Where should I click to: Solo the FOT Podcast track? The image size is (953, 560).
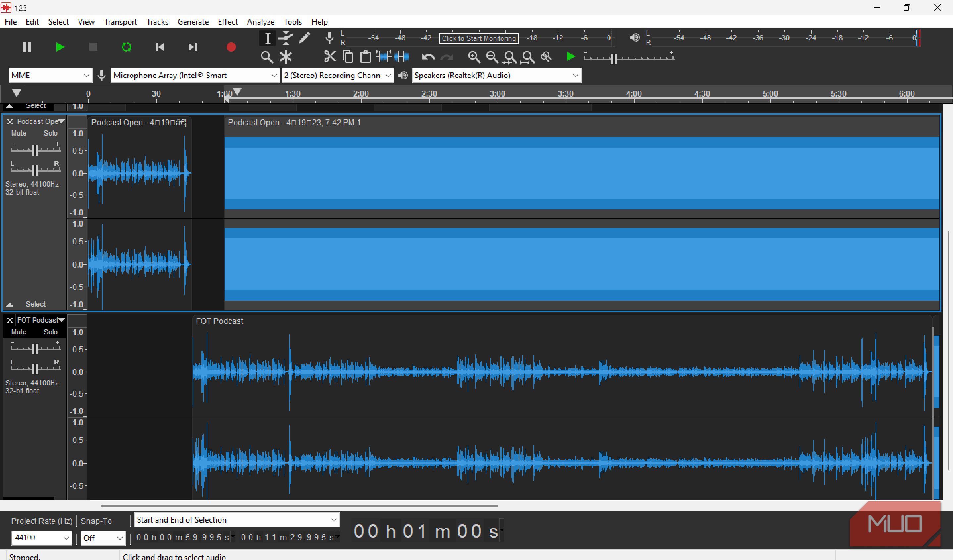[x=50, y=332]
